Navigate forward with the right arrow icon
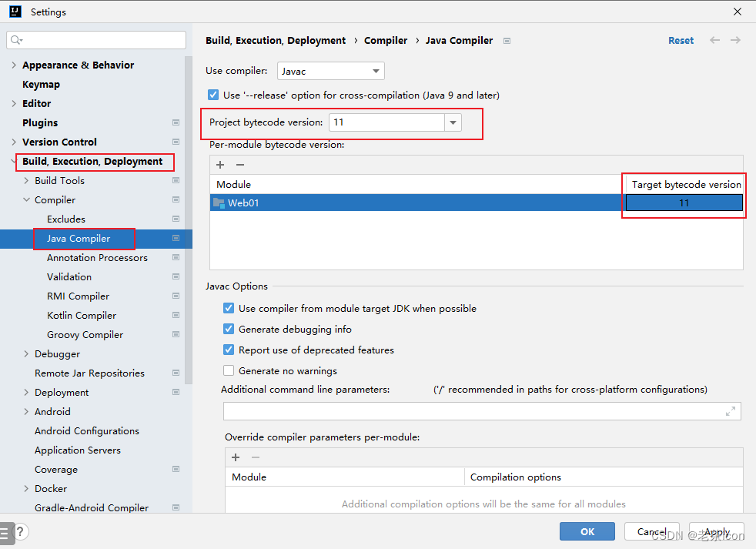The height and width of the screenshot is (549, 756). 735,41
